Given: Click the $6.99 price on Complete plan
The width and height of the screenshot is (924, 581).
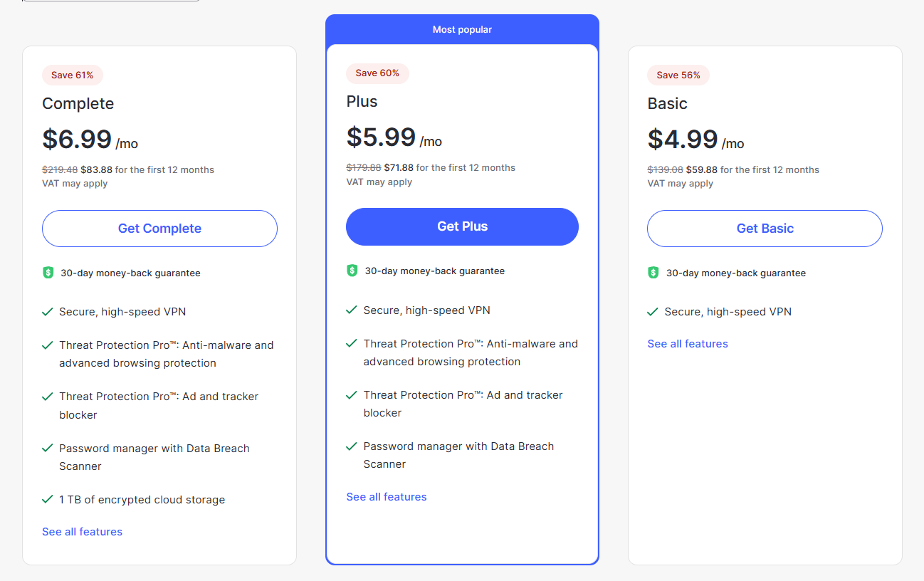Looking at the screenshot, I should 77,139.
